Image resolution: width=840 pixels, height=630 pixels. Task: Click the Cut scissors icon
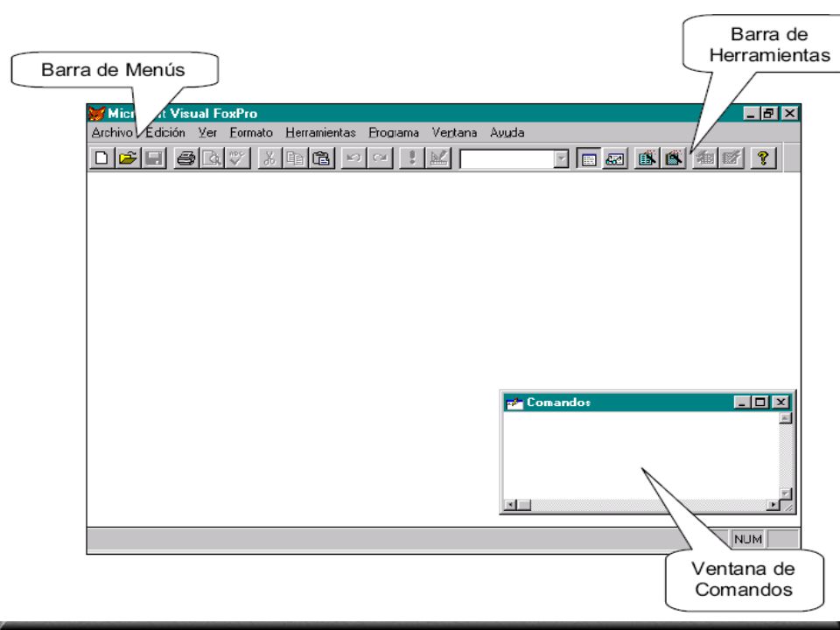(x=269, y=158)
